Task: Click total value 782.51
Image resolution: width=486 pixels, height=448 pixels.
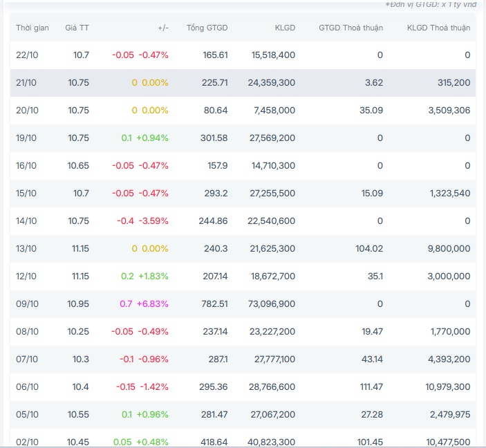Action: pos(214,304)
